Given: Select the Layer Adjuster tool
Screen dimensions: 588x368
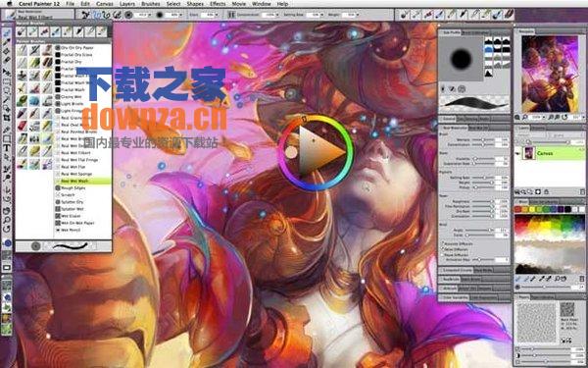Looking at the screenshot, I should (x=7, y=72).
